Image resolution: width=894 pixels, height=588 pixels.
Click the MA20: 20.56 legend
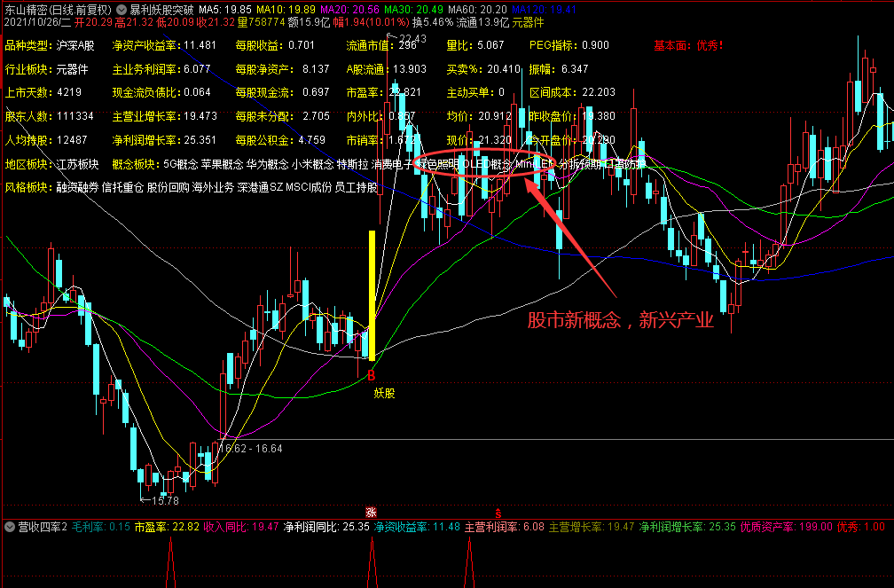[349, 10]
